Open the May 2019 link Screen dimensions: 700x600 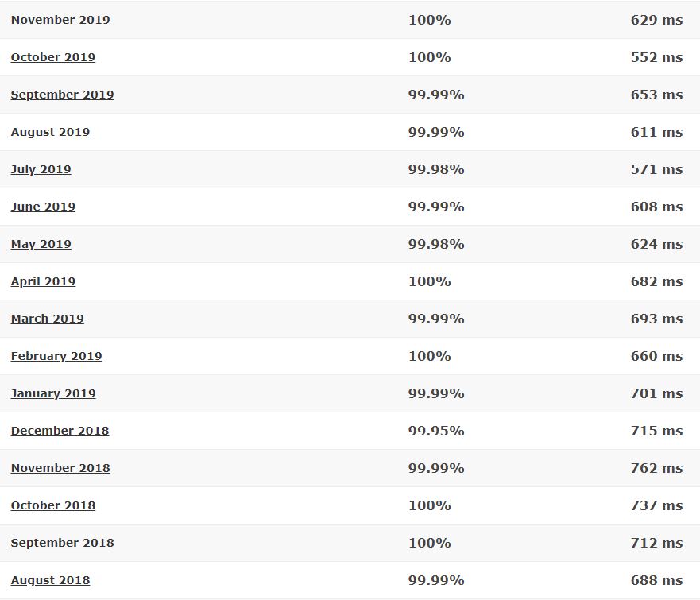41,245
